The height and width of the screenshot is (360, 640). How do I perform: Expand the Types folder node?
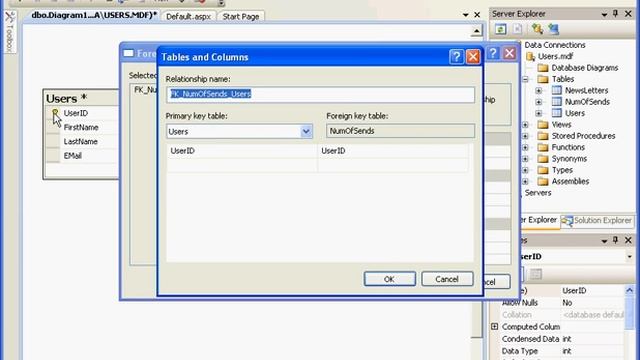[x=526, y=171]
